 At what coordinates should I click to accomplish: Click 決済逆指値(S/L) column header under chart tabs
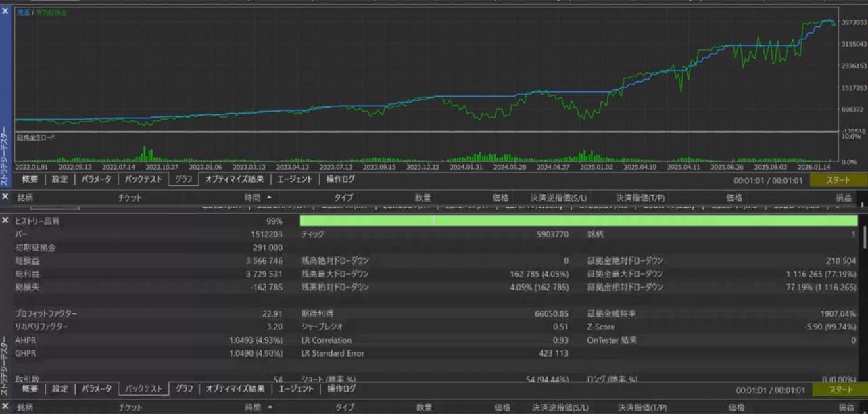[559, 198]
